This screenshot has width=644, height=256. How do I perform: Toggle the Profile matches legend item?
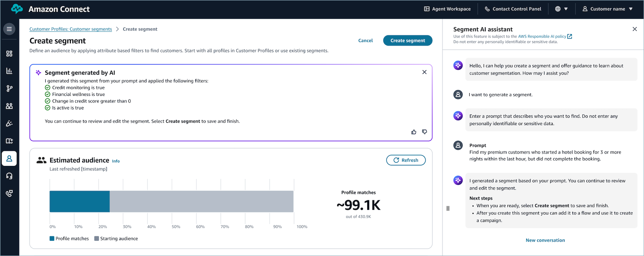click(69, 238)
